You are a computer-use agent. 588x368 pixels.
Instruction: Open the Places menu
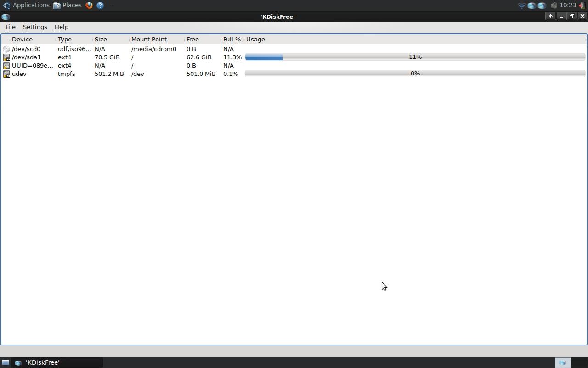click(x=68, y=5)
